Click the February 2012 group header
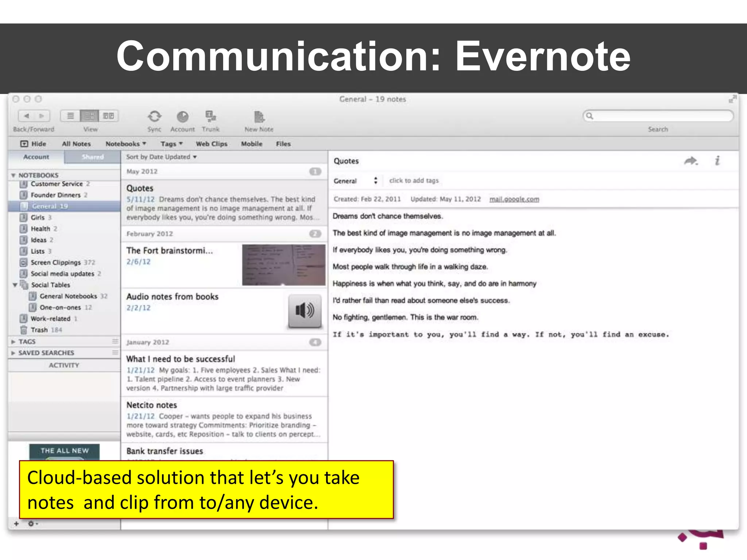This screenshot has width=747, height=560. tap(224, 234)
